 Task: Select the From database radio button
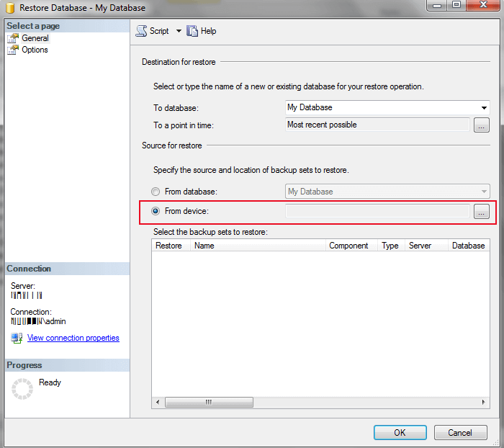click(x=156, y=192)
